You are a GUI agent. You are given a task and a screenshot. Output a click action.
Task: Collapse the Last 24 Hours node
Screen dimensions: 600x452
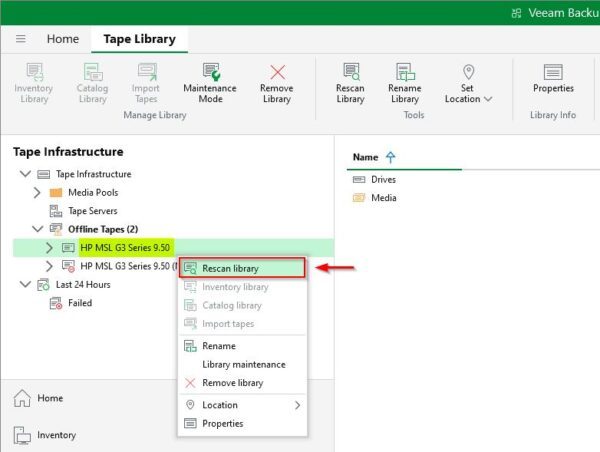coord(25,284)
